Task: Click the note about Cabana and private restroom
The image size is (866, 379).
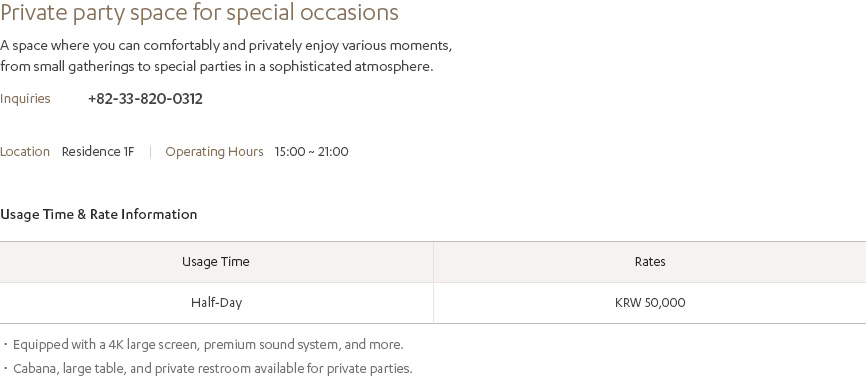Action: tap(213, 369)
